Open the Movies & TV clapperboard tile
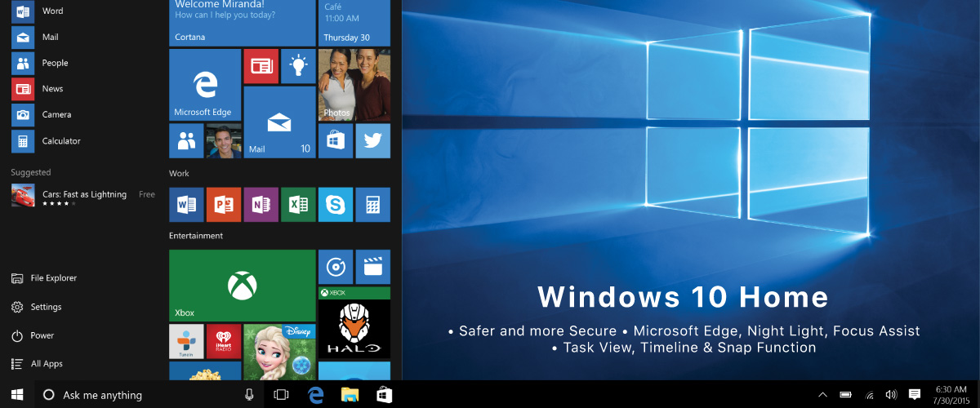Viewport: 980px width, 408px height. [x=373, y=267]
